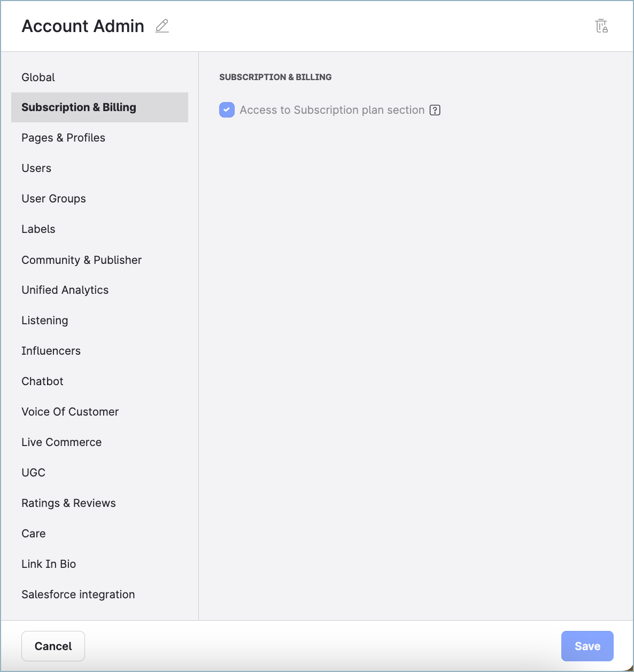The image size is (634, 672).
Task: Open the help tooltip for Subscription plan access
Action: click(435, 110)
